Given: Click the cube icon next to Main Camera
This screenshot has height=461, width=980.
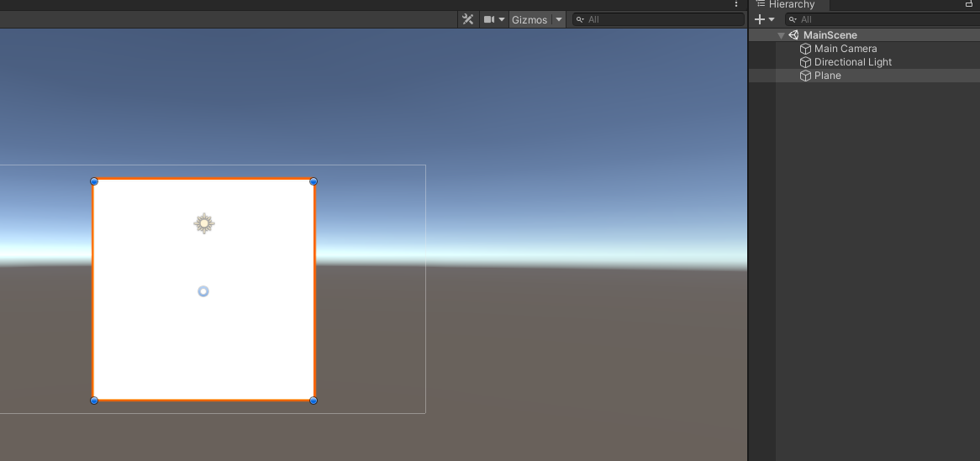Looking at the screenshot, I should 806,49.
